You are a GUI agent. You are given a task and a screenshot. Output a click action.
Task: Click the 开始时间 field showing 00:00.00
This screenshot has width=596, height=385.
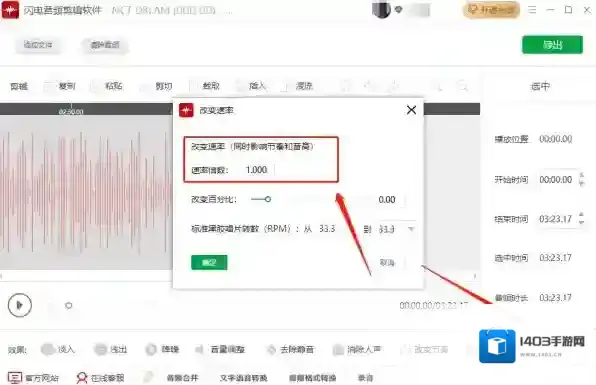556,179
